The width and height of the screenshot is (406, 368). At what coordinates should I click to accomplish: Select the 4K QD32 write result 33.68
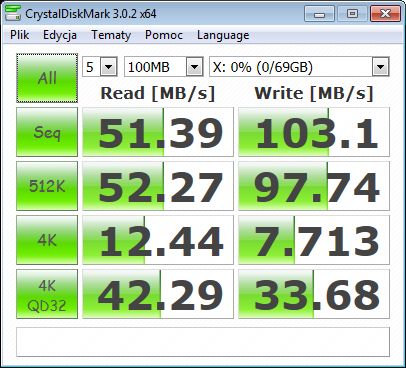[x=314, y=294]
